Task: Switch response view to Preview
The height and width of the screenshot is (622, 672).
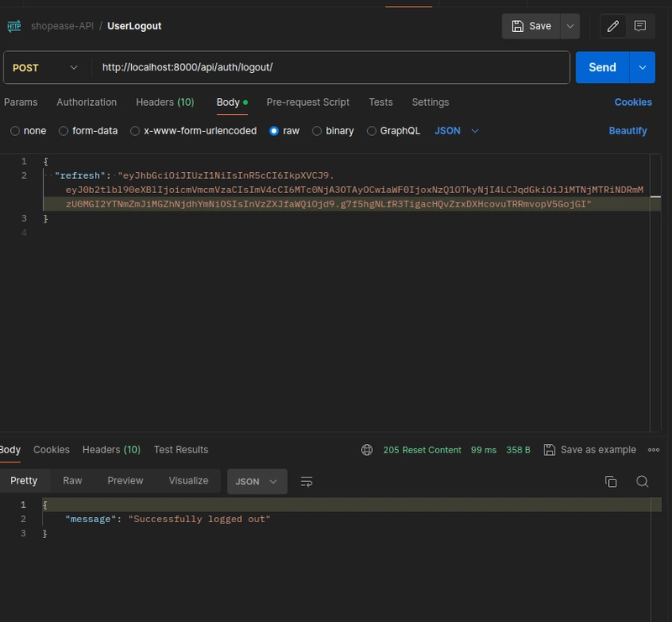Action: click(x=125, y=481)
